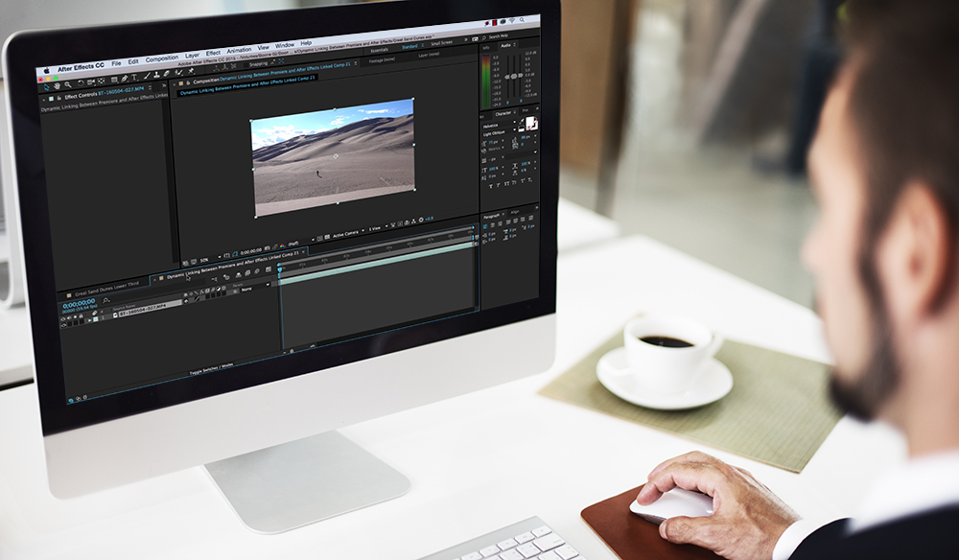The width and height of the screenshot is (959, 560).
Task: Select the Puppet Pin tool
Action: 191,71
